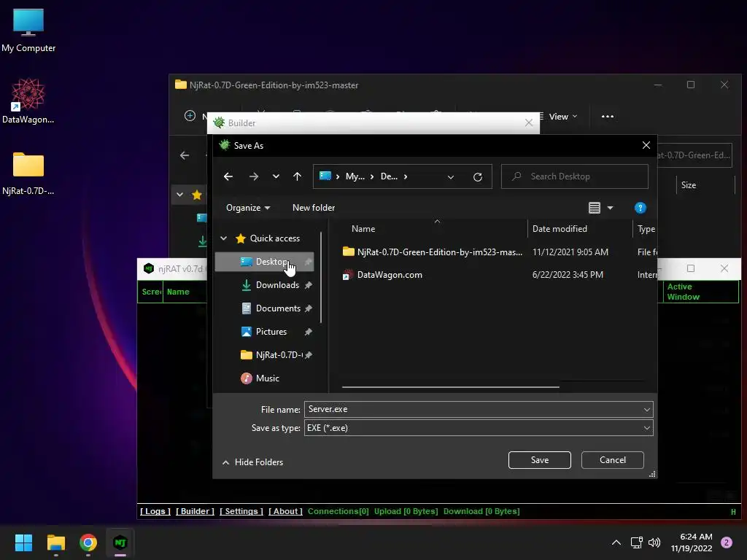Switch to njRAT from the taskbar
Image resolution: width=747 pixels, height=560 pixels.
(x=120, y=542)
